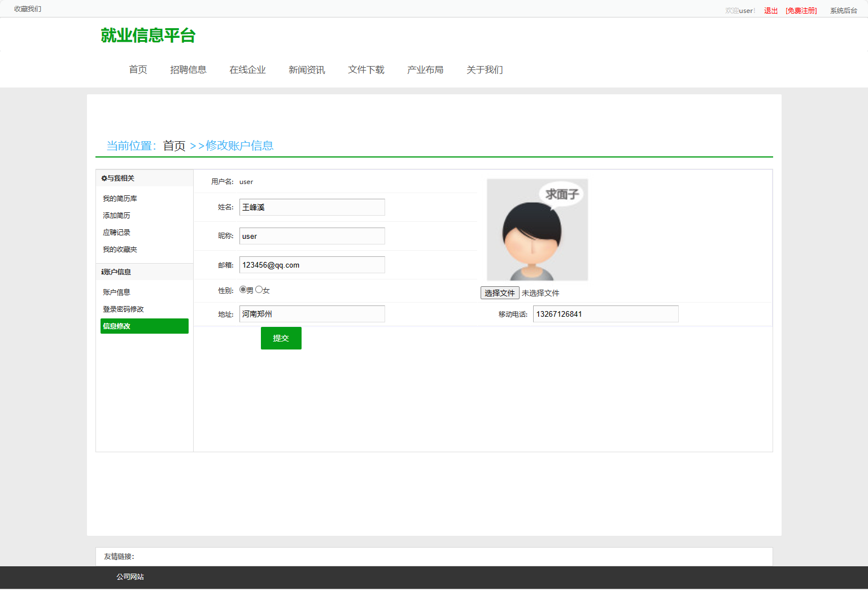Click the 地址 input showing 河南郑州
Viewport: 868px width, 590px height.
coord(312,313)
